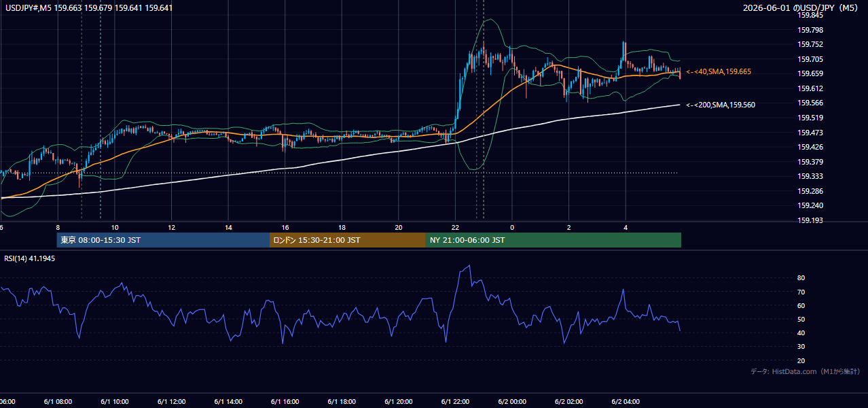
Task: Click RSI scale value 50
Action: coord(801,319)
